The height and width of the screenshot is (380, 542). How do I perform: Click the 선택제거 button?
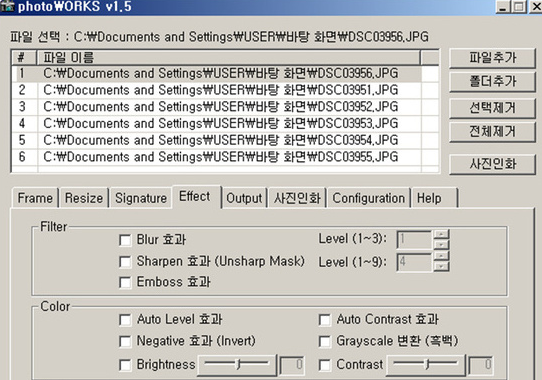[492, 108]
